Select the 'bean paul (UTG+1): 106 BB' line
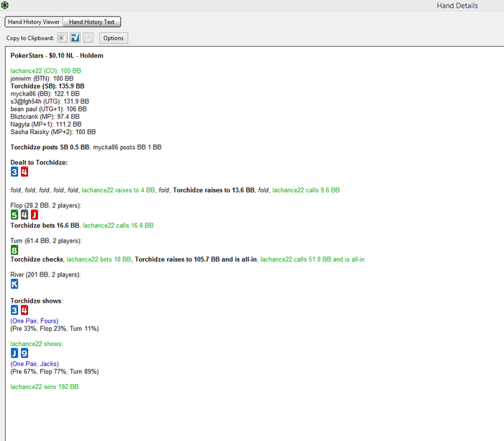Screen dimensions: 504x441 (x=48, y=109)
